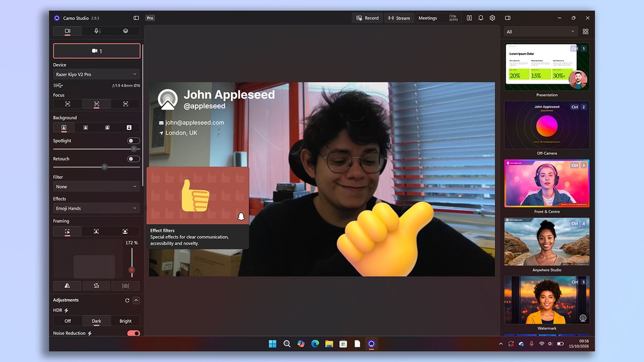Switch to the video camera tab
This screenshot has height=362, width=644.
tap(68, 31)
